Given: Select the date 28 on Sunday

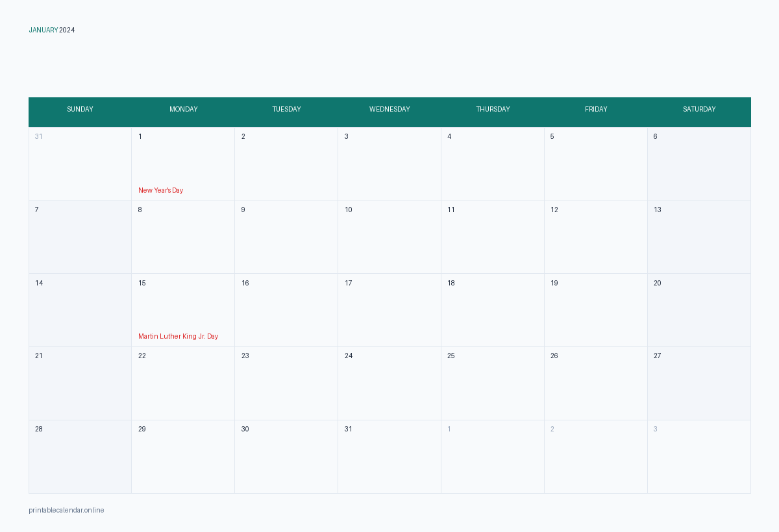Looking at the screenshot, I should pyautogui.click(x=80, y=457).
